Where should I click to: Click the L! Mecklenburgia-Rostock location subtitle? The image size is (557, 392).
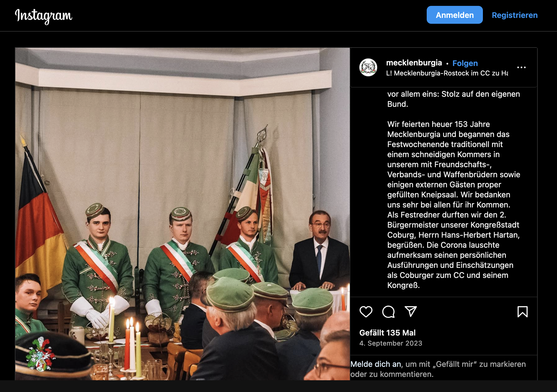[x=447, y=73]
